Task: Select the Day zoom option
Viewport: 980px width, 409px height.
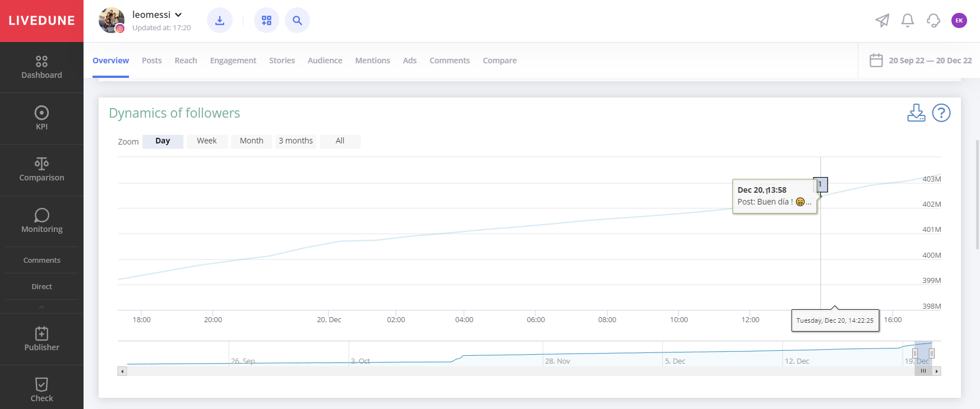Action: click(163, 141)
